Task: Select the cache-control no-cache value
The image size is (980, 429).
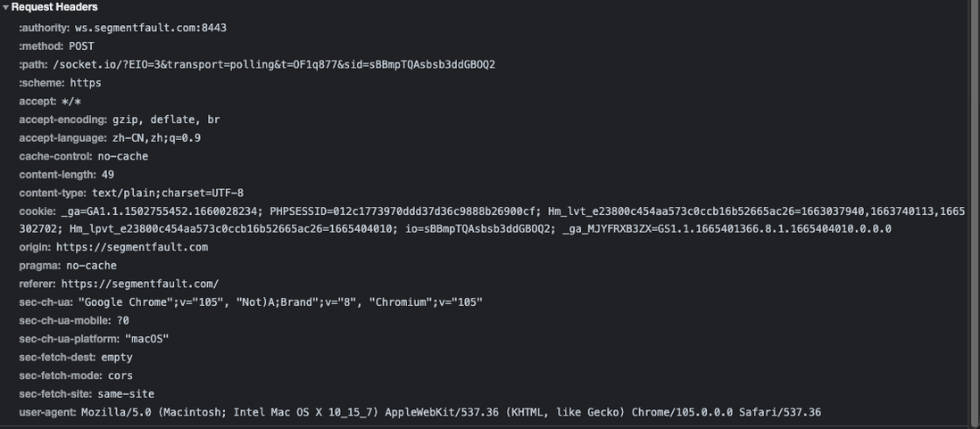Action: (x=122, y=156)
